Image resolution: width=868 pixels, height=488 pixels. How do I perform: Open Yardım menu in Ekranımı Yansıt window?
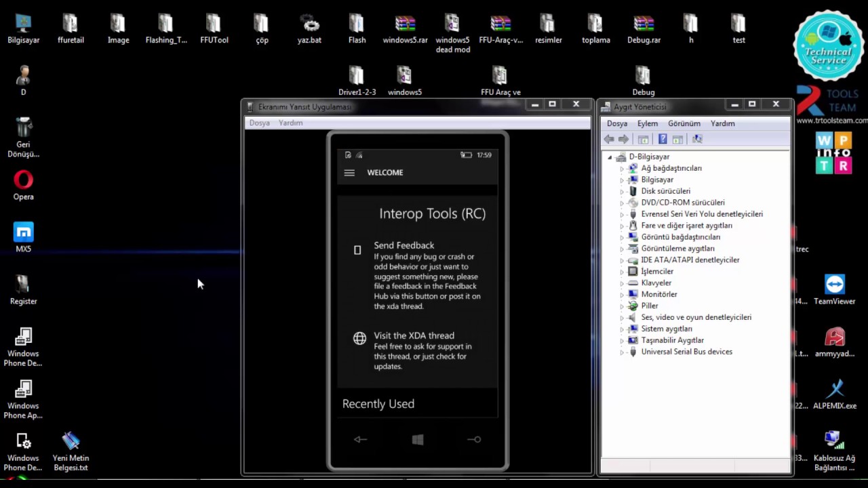(291, 123)
